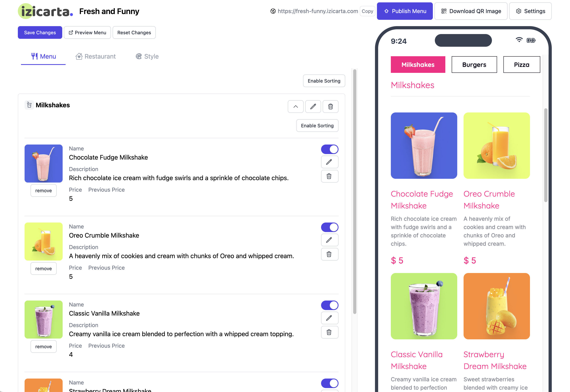Switch to the Menu tab
This screenshot has height=392, width=570.
coord(43,57)
